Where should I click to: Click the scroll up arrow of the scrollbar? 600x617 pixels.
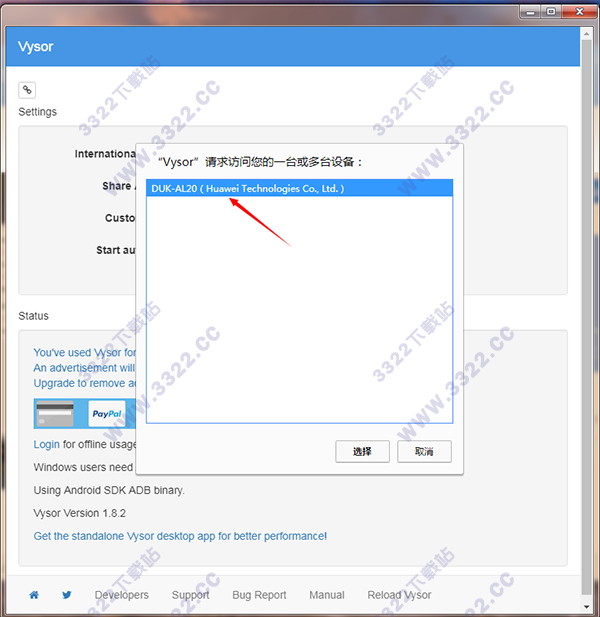click(587, 34)
